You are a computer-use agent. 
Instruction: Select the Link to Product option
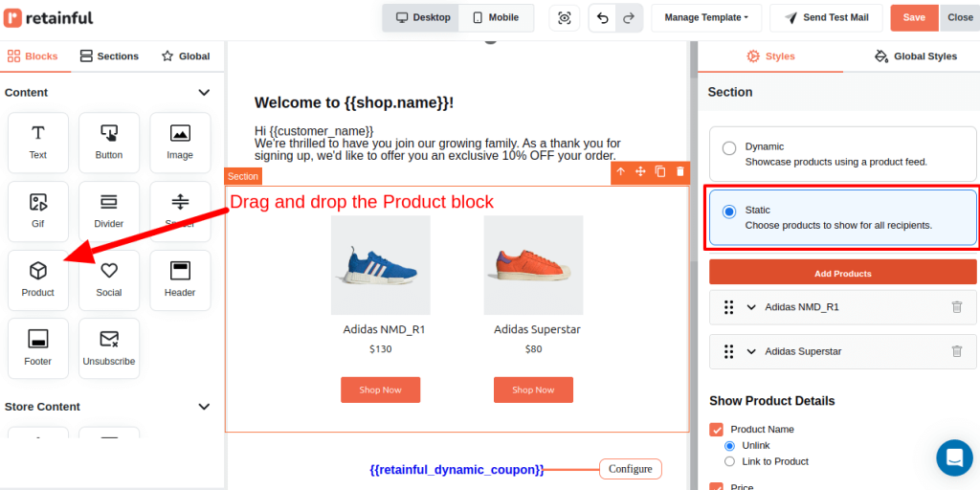pyautogui.click(x=729, y=461)
